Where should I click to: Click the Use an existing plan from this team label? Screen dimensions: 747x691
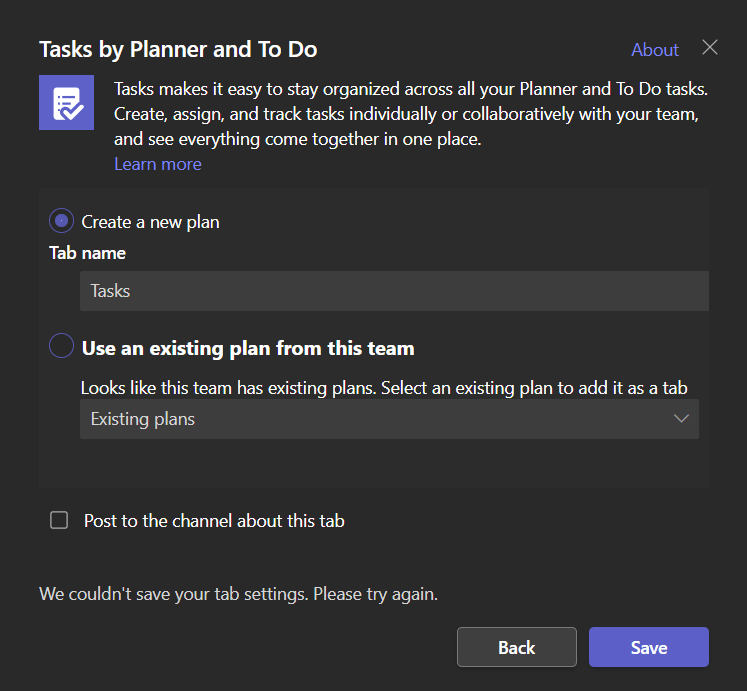tap(248, 348)
